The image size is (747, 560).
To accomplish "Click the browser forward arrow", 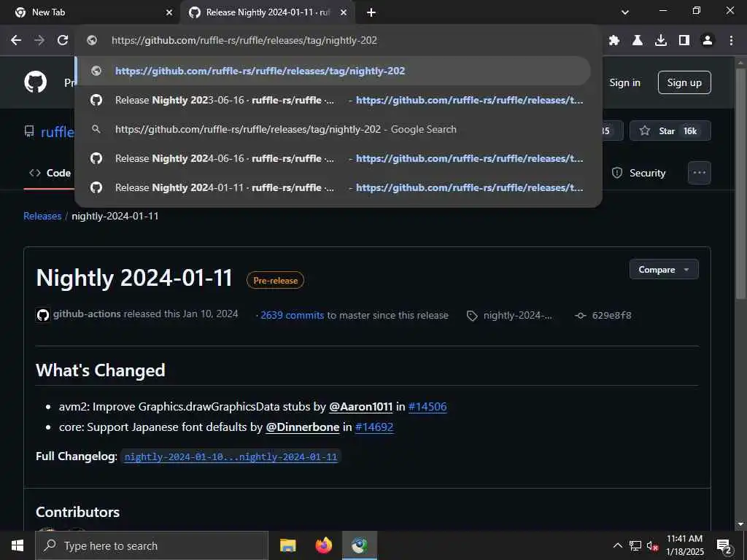I will click(39, 41).
